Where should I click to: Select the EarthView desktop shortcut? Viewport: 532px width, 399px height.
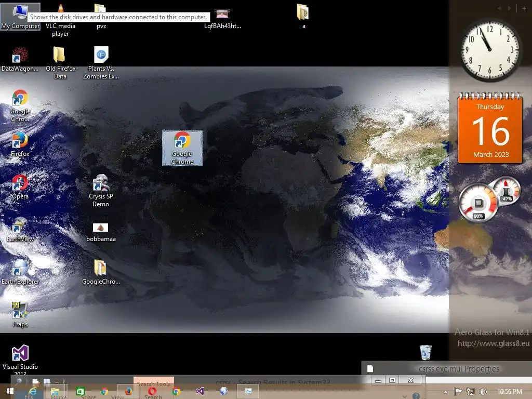[x=20, y=230]
